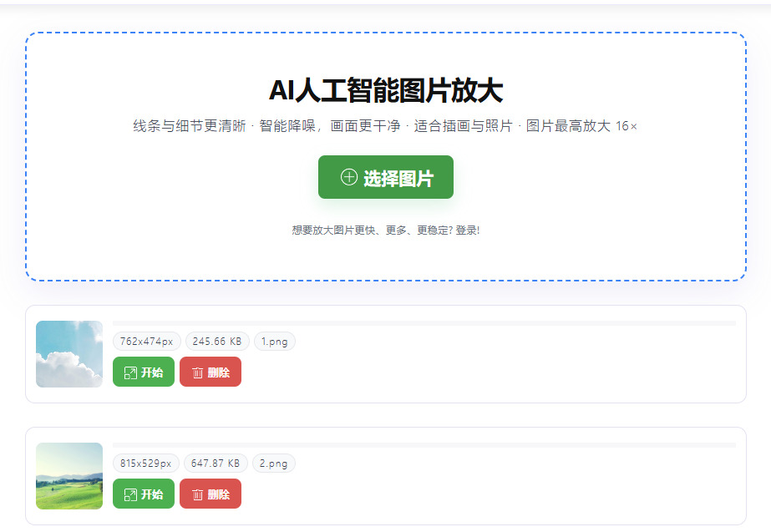Start upscaling 2.png with 开始

click(144, 494)
